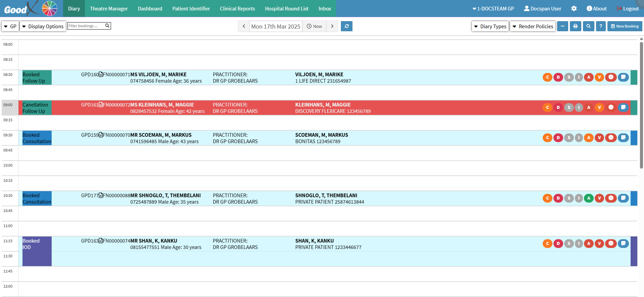Expand the Display Options dropdown

tap(43, 26)
